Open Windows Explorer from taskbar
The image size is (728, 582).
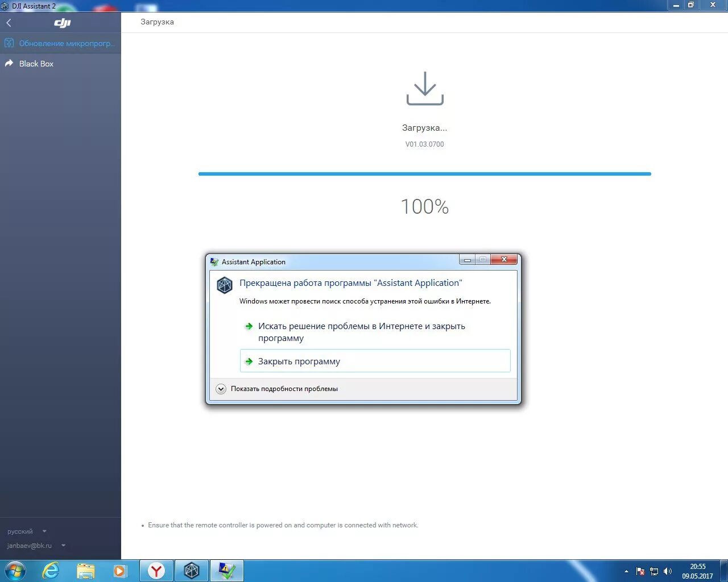pyautogui.click(x=85, y=570)
